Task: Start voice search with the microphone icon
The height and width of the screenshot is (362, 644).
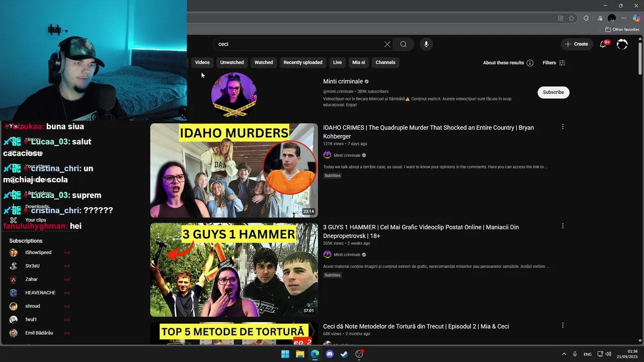Action: pyautogui.click(x=426, y=44)
